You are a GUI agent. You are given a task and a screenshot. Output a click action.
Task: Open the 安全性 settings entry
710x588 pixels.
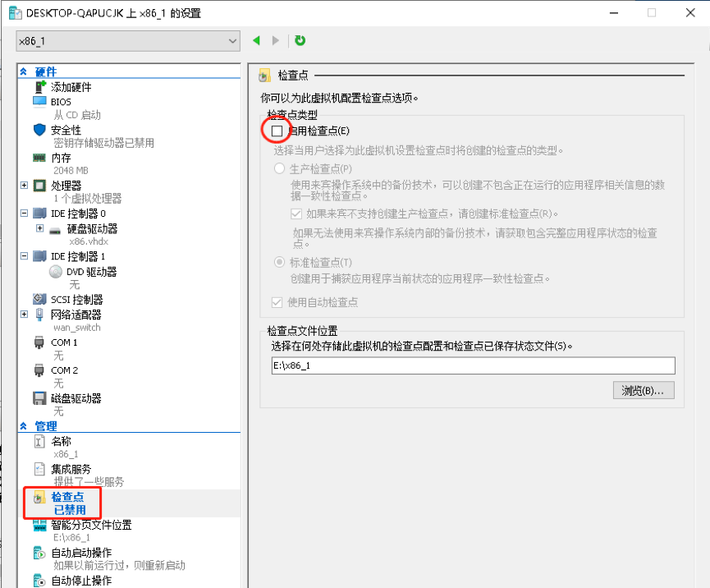pyautogui.click(x=66, y=130)
